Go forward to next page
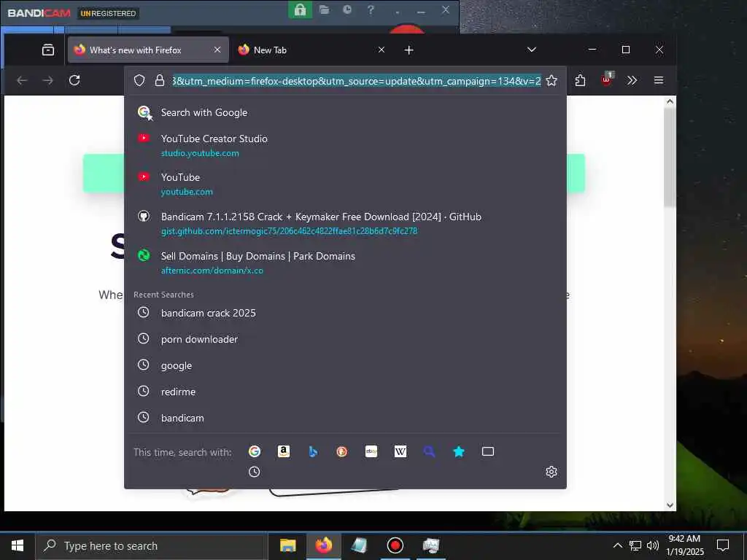Image resolution: width=747 pixels, height=560 pixels. point(48,80)
